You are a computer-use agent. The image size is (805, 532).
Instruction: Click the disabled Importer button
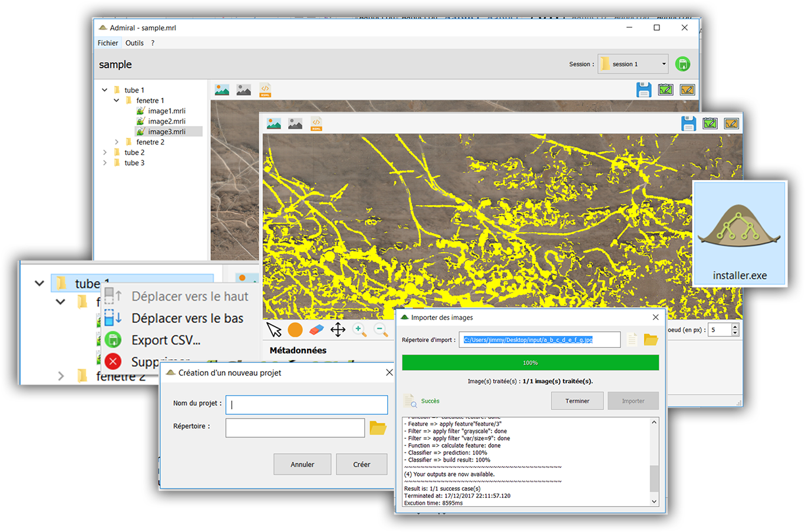pos(633,401)
